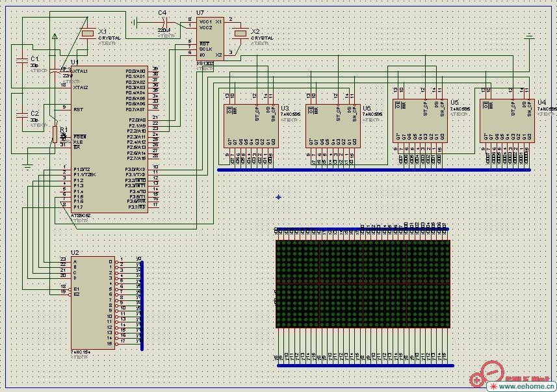
Task: Select the green LED dot matrix display
Action: coord(363,284)
